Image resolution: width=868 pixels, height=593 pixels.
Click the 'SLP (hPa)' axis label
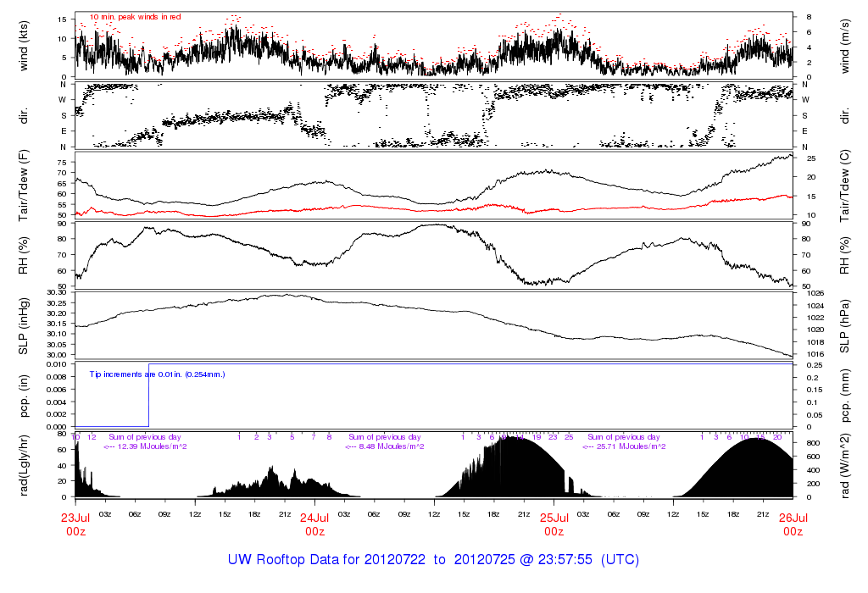pyautogui.click(x=845, y=326)
